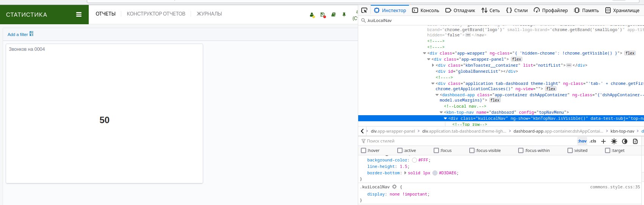Viewport: 644px width, 205px height.
Task: Click the green pin icon
Action: click(x=344, y=15)
